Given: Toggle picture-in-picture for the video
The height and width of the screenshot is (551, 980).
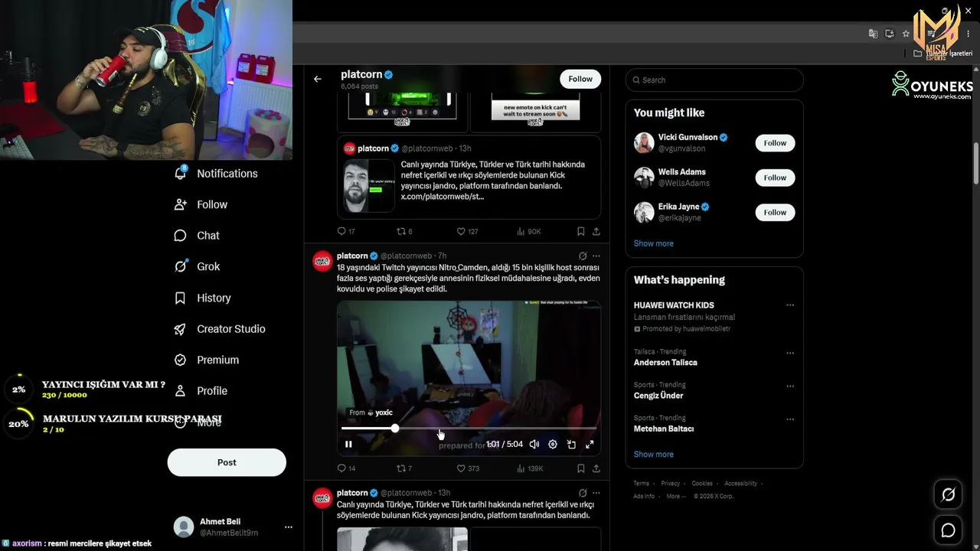Looking at the screenshot, I should (x=571, y=445).
